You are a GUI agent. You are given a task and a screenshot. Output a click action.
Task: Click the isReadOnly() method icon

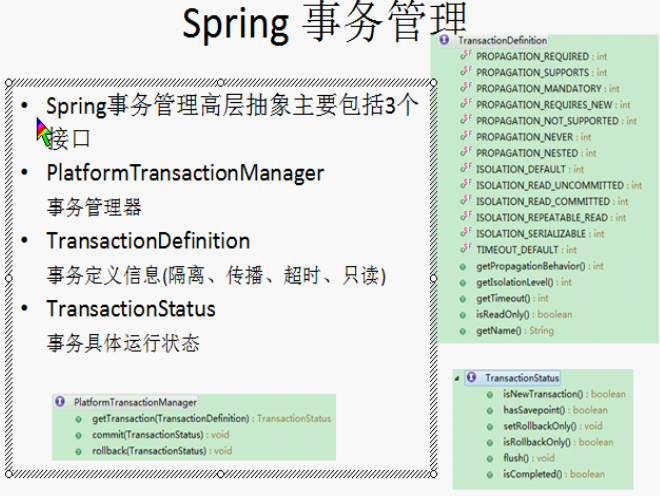[x=463, y=315]
